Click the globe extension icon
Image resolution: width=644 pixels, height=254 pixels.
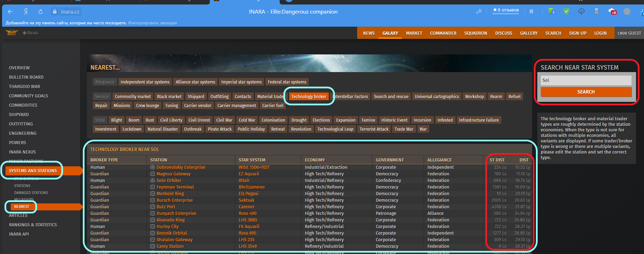coord(627,11)
